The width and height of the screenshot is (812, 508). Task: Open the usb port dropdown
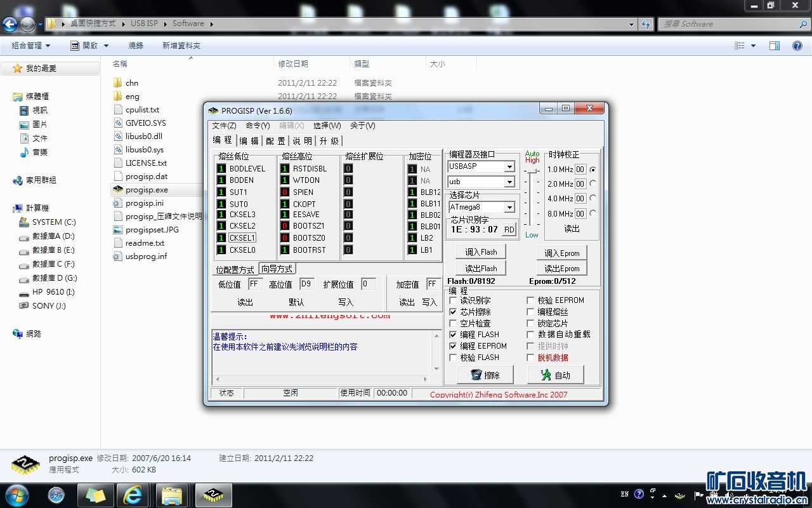coord(509,182)
